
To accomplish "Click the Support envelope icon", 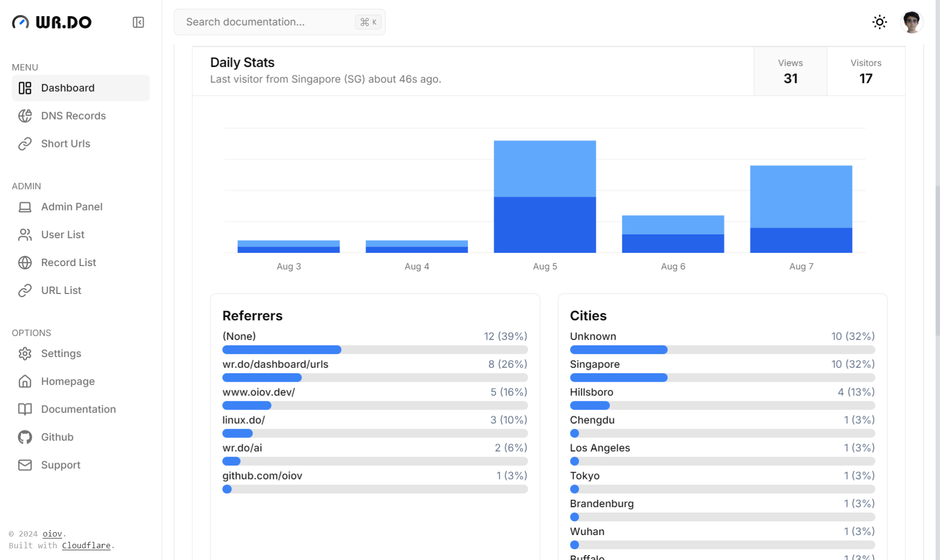I will [25, 465].
